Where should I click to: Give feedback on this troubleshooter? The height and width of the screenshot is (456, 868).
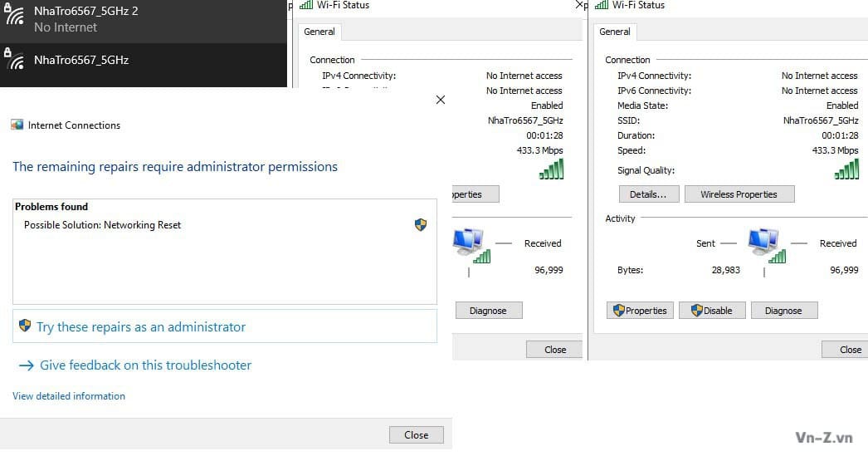(x=145, y=365)
